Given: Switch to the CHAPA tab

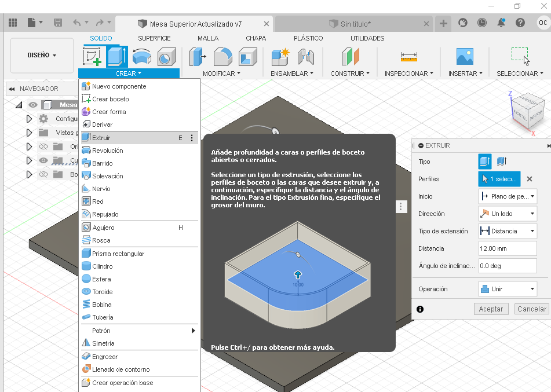Looking at the screenshot, I should (x=256, y=38).
